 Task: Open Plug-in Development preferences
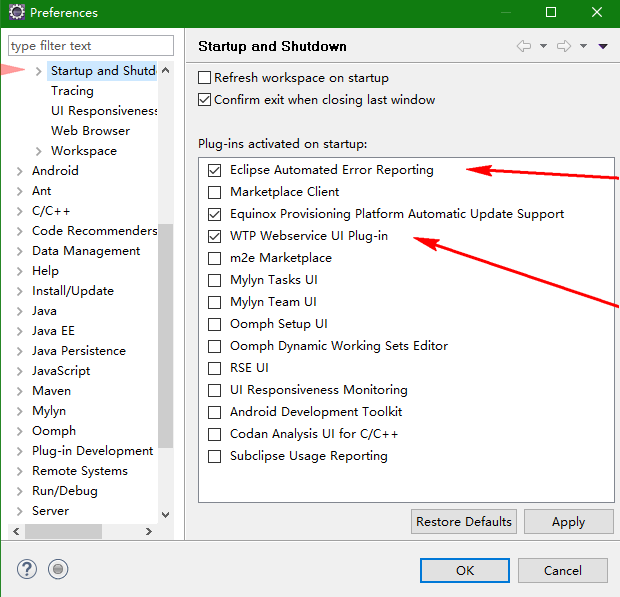point(92,451)
